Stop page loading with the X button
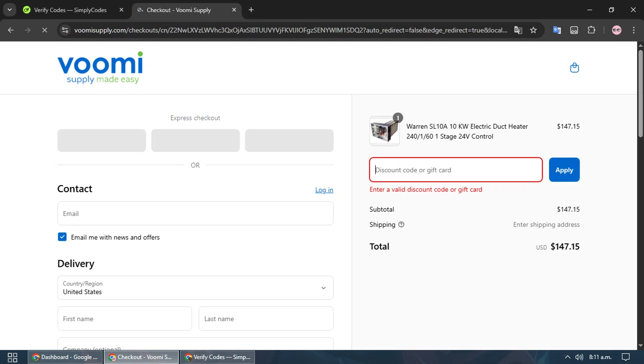Viewport: 644px width, 364px height. 44,30
